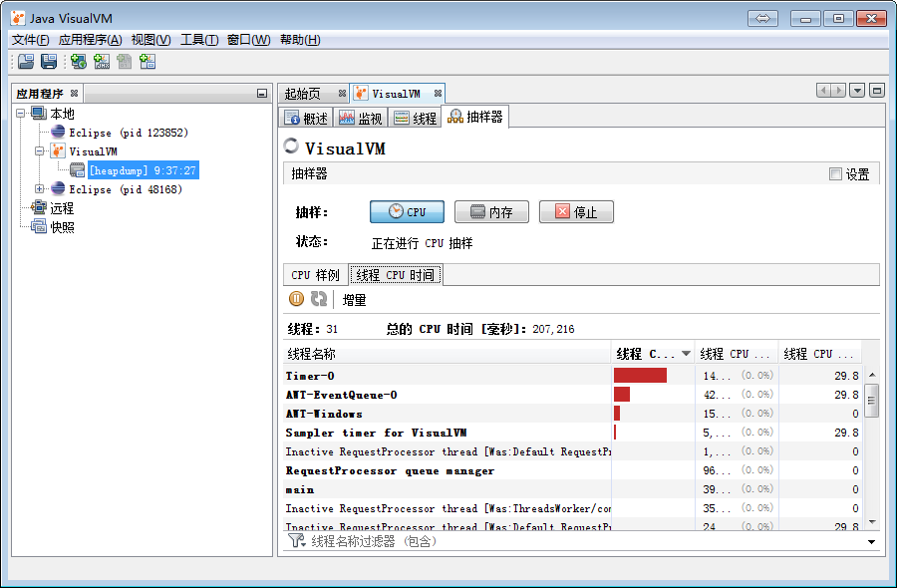Switch to the 监视 tab
The width and height of the screenshot is (897, 588).
coord(361,118)
